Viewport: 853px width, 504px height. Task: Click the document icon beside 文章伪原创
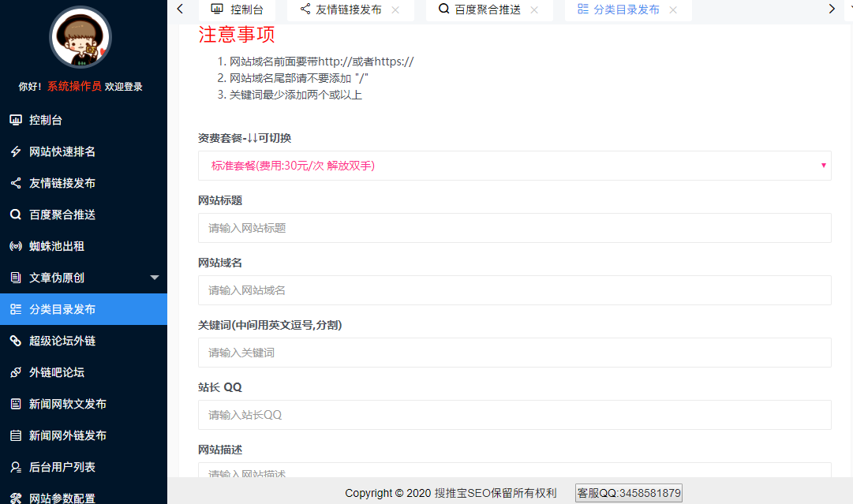[16, 278]
